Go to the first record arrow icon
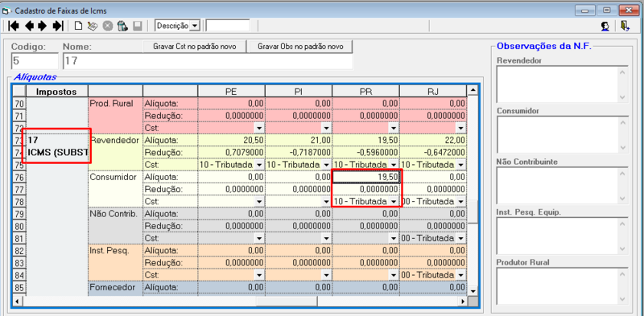Image resolution: width=644 pixels, height=316 pixels. click(x=14, y=26)
